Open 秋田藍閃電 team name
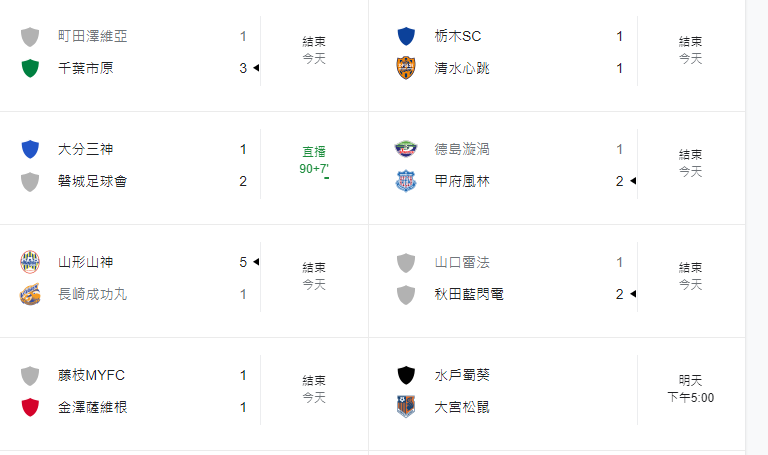 point(469,294)
